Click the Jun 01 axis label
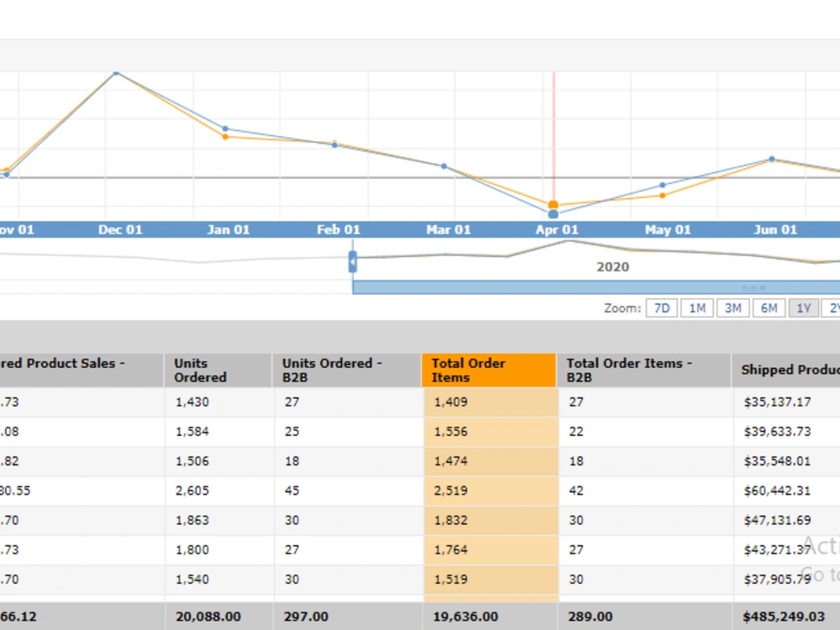The width and height of the screenshot is (840, 630). (x=775, y=230)
